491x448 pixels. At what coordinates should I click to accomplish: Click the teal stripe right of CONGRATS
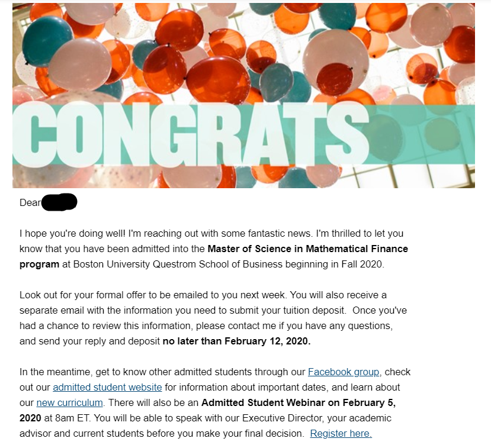point(422,134)
